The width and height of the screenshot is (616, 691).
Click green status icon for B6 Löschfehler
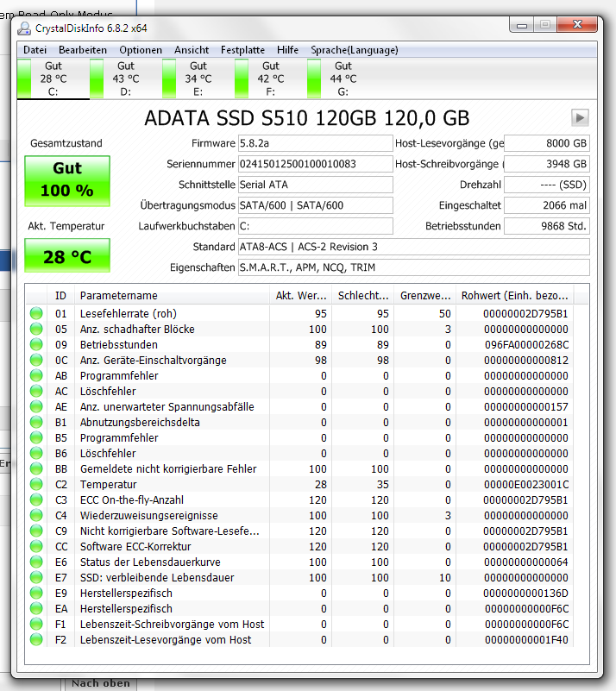(36, 453)
